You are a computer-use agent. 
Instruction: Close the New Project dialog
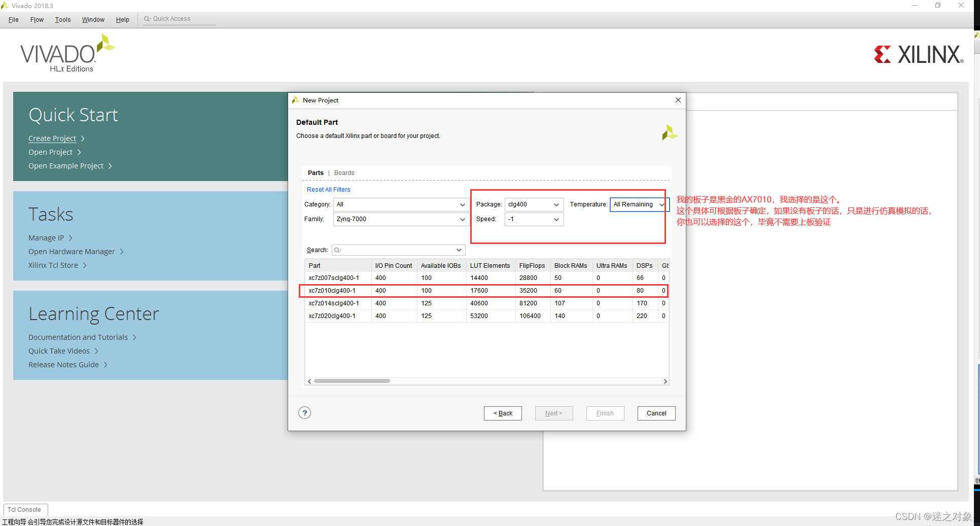coord(678,100)
